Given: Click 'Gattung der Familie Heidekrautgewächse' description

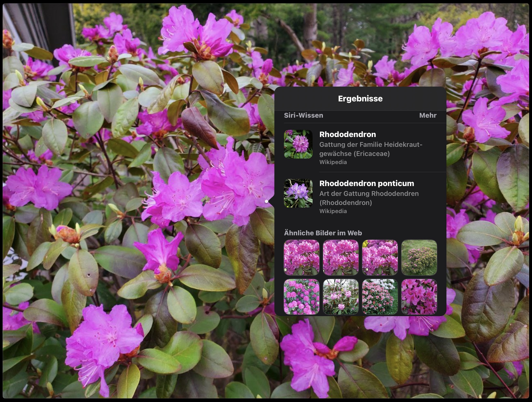Looking at the screenshot, I should [x=371, y=149].
